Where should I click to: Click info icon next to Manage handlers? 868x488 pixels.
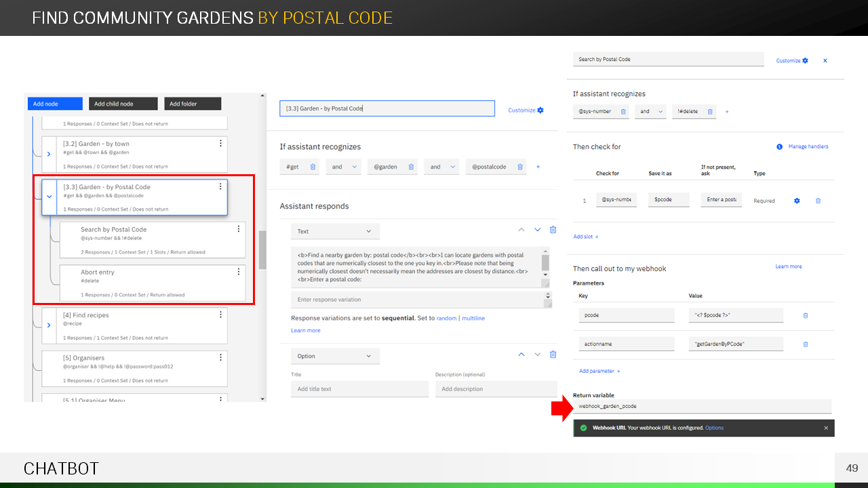click(779, 146)
